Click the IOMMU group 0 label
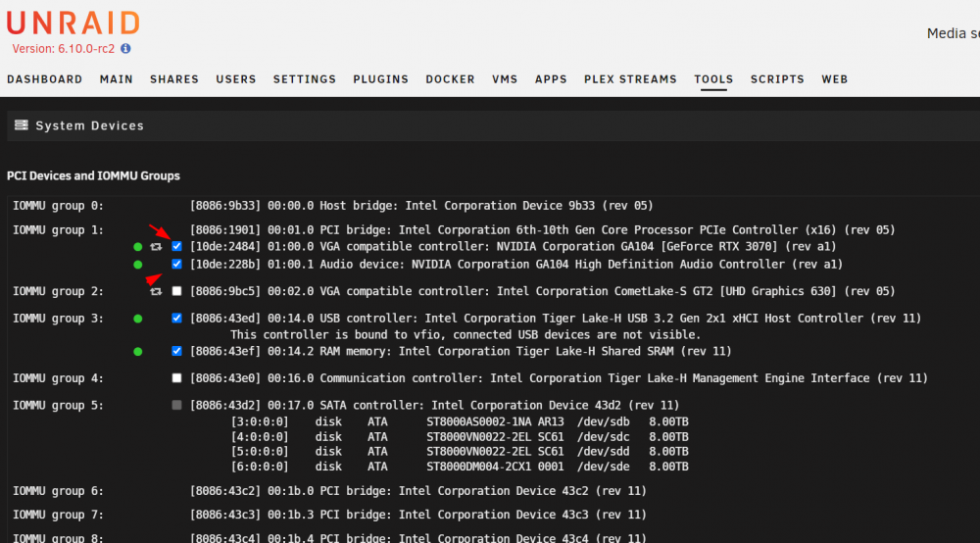The height and width of the screenshot is (543, 980). pyautogui.click(x=58, y=206)
